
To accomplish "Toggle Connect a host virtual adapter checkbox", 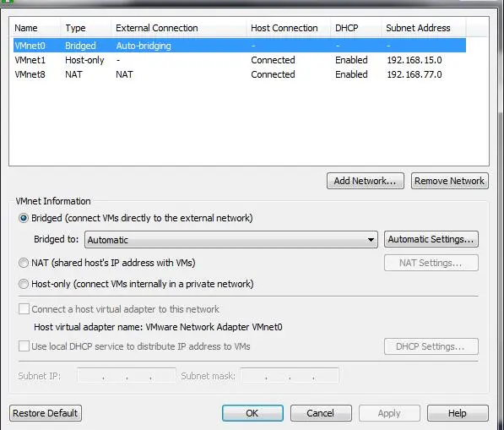I will tap(24, 309).
